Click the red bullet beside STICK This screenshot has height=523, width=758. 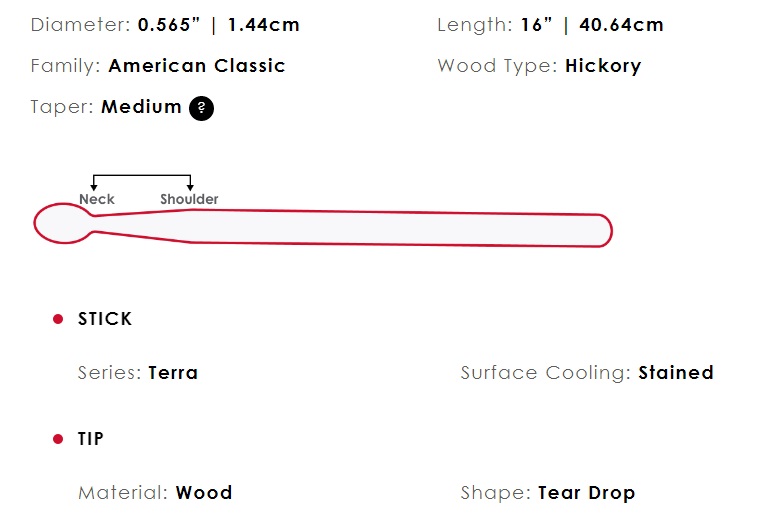click(x=58, y=319)
